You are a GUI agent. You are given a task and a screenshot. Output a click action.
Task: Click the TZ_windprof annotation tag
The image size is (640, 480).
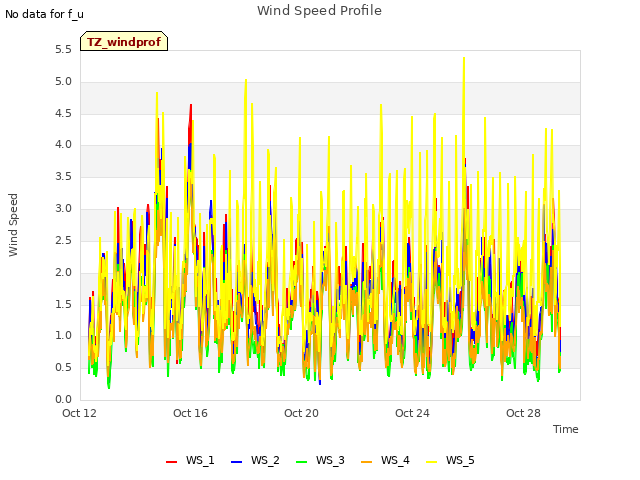[x=124, y=41]
